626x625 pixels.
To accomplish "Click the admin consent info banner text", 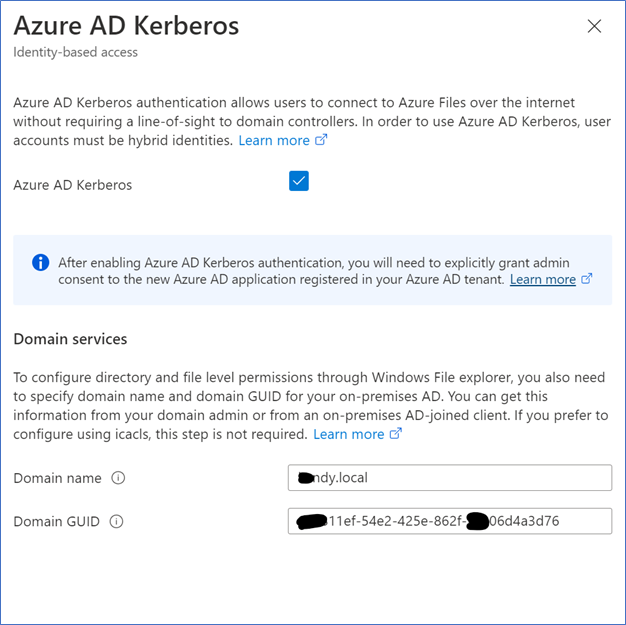I will pyautogui.click(x=314, y=271).
